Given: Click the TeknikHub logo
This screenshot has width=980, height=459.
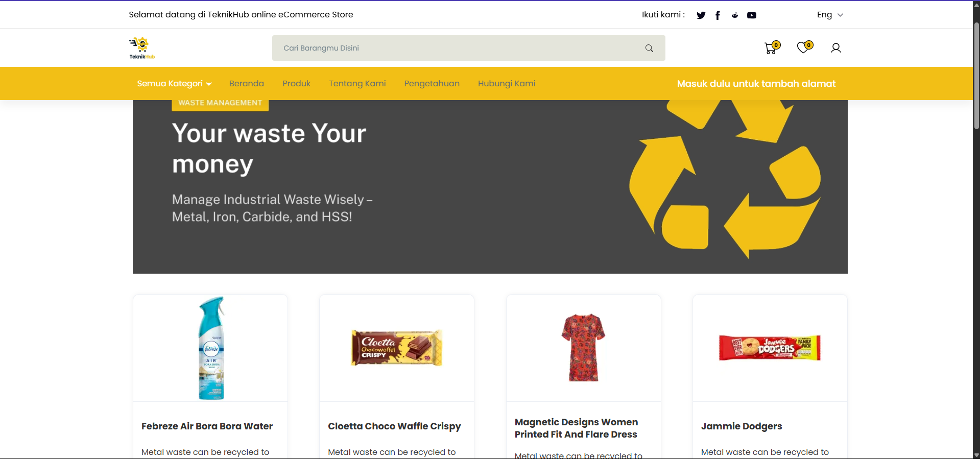Looking at the screenshot, I should click(x=141, y=48).
